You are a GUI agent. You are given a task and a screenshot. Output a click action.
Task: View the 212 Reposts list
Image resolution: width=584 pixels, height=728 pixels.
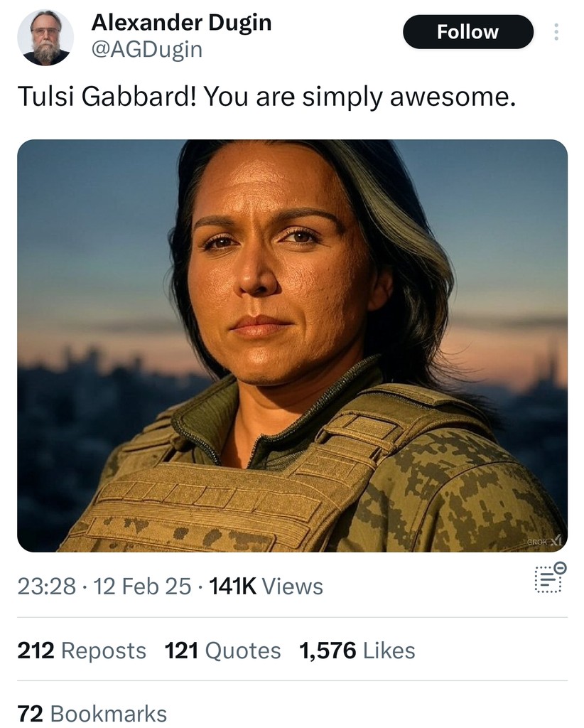pyautogui.click(x=82, y=650)
